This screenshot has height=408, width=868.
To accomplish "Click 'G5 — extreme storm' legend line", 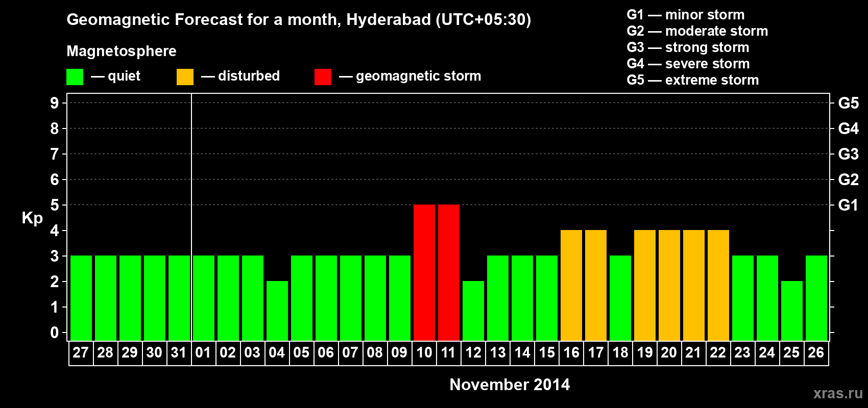I will click(x=692, y=80).
